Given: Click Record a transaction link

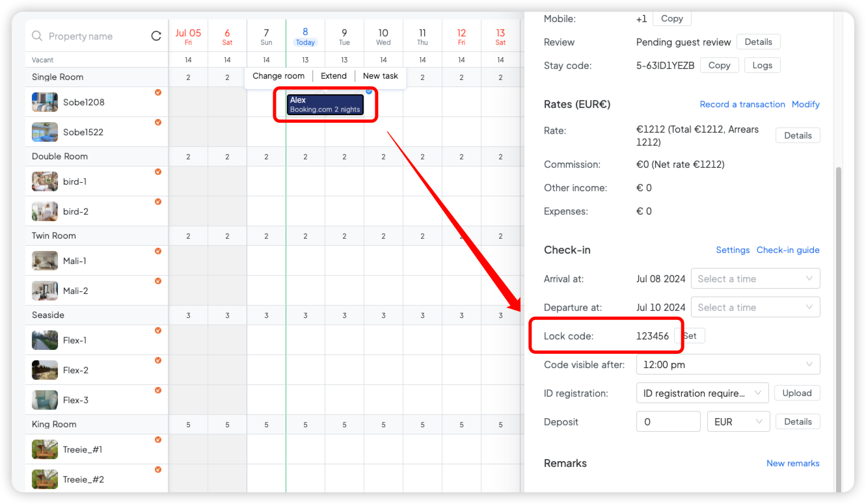Looking at the screenshot, I should (742, 104).
